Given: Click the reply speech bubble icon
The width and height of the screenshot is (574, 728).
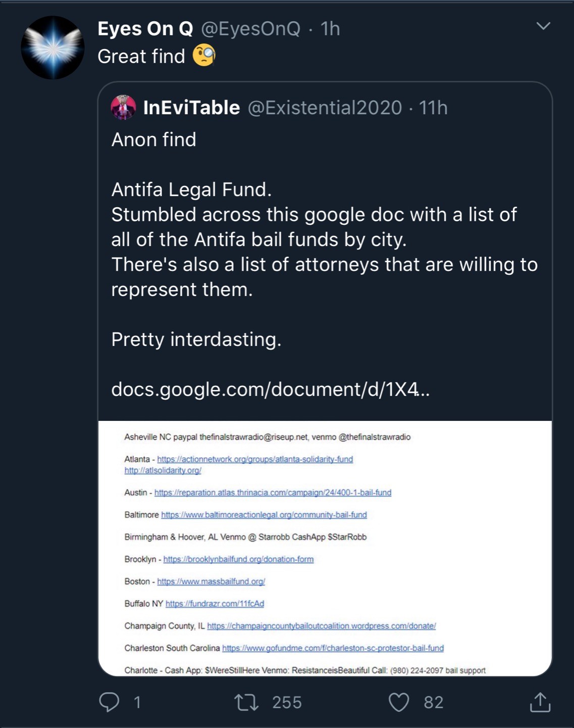Looking at the screenshot, I should click(109, 702).
